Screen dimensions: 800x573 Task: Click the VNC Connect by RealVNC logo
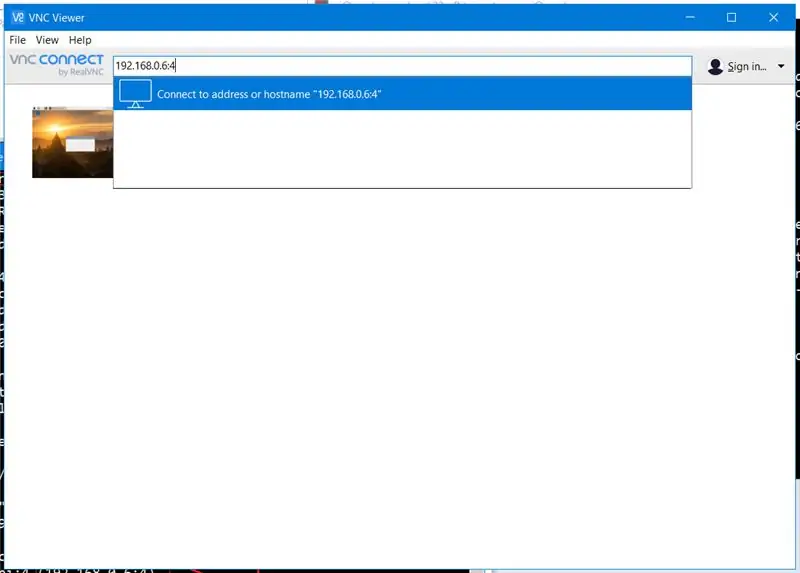pyautogui.click(x=57, y=65)
